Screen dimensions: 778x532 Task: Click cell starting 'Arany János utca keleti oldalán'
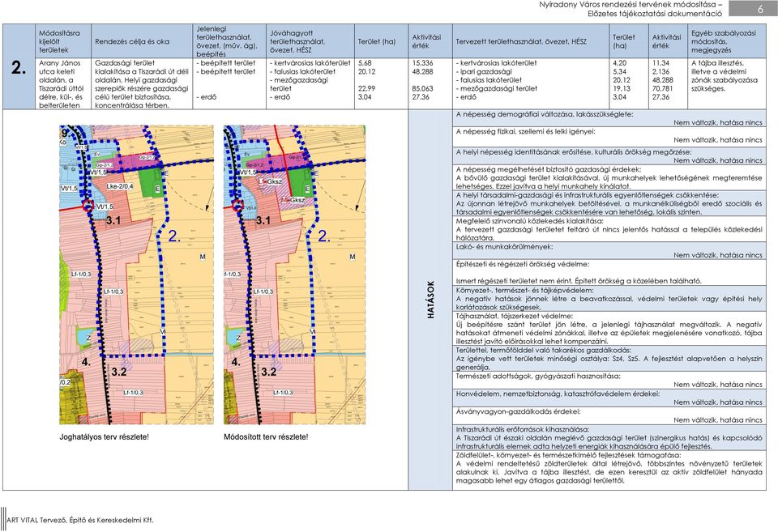[x=62, y=83]
